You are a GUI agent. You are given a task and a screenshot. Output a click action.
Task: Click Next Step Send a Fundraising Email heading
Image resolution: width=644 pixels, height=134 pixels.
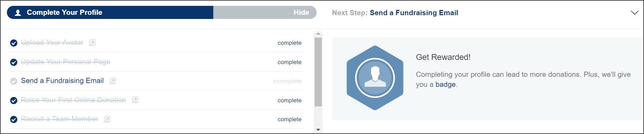395,13
